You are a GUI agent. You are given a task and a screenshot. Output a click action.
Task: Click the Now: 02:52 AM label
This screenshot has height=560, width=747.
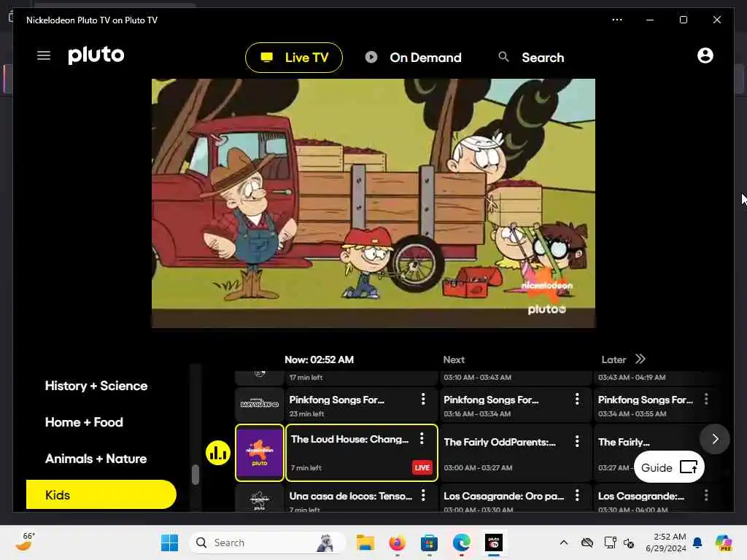[320, 359]
